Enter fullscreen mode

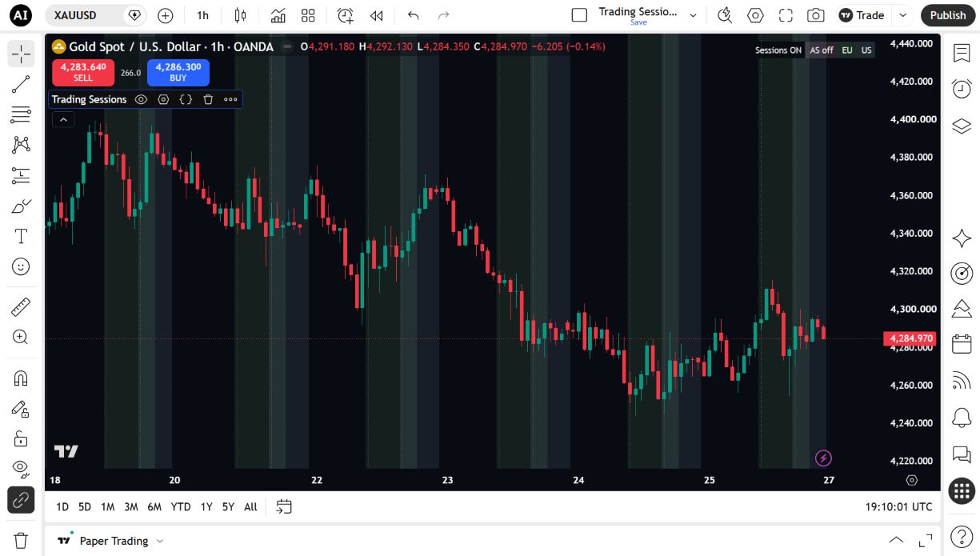[x=786, y=15]
